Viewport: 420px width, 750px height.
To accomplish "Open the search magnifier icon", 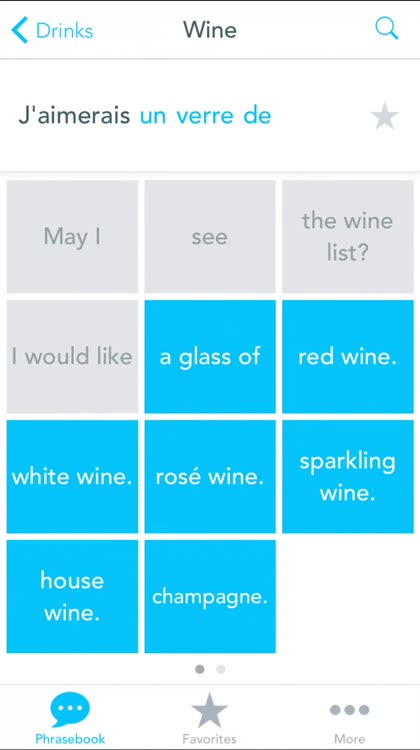I will tap(386, 29).
